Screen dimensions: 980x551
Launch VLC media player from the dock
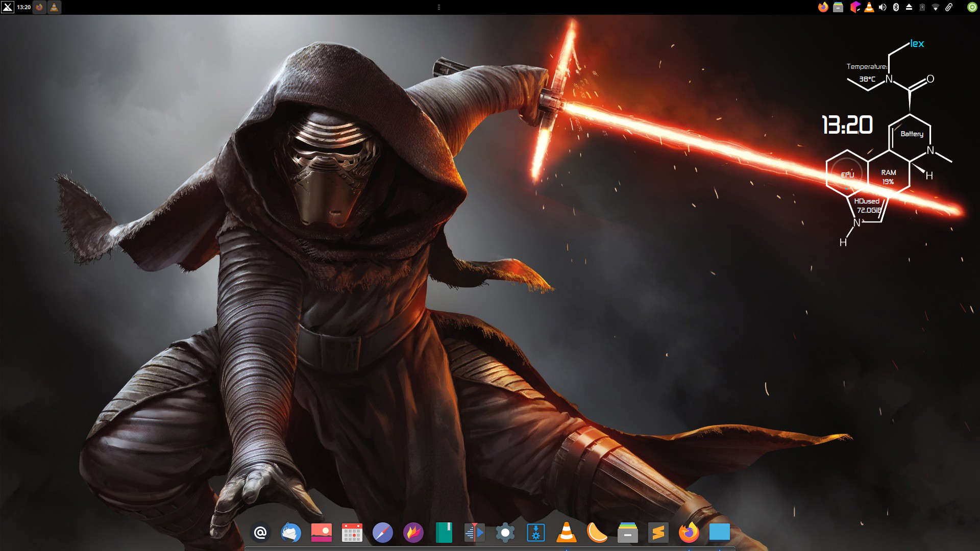coord(567,533)
